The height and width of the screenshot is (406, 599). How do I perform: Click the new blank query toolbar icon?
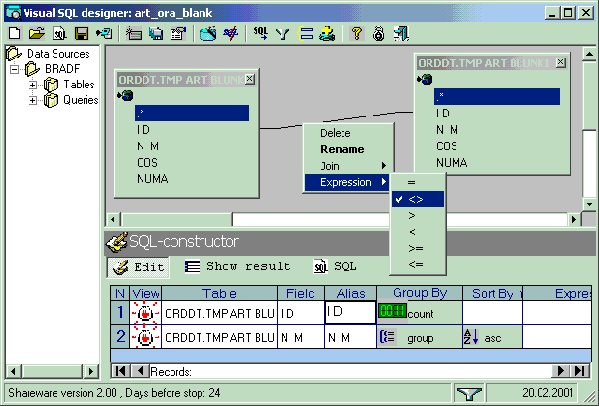[15, 34]
